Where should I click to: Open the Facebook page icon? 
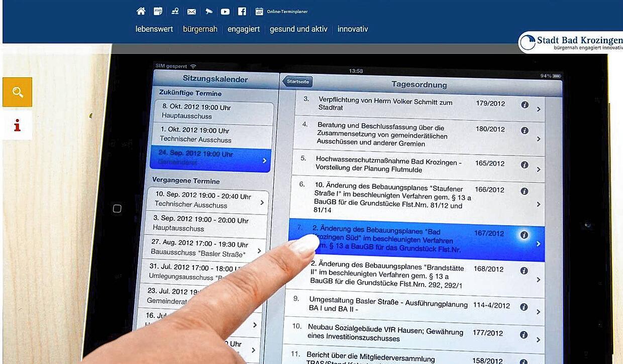coord(242,11)
